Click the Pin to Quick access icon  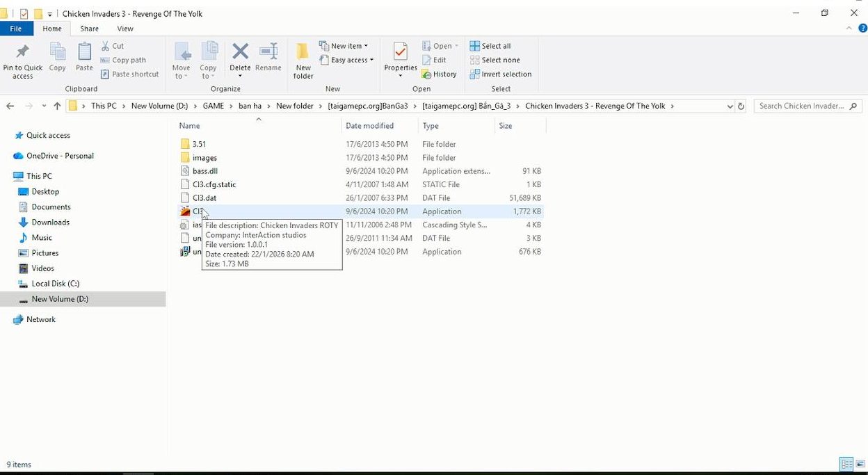click(22, 53)
